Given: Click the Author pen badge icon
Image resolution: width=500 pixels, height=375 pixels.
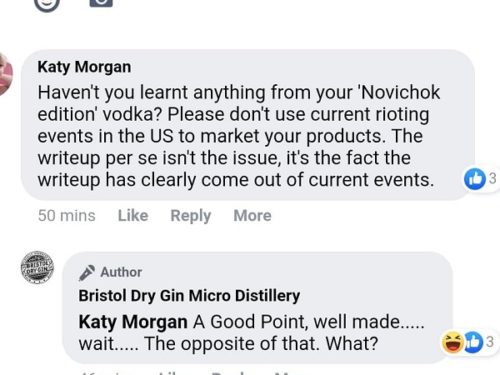Looking at the screenshot, I should pos(87,273).
